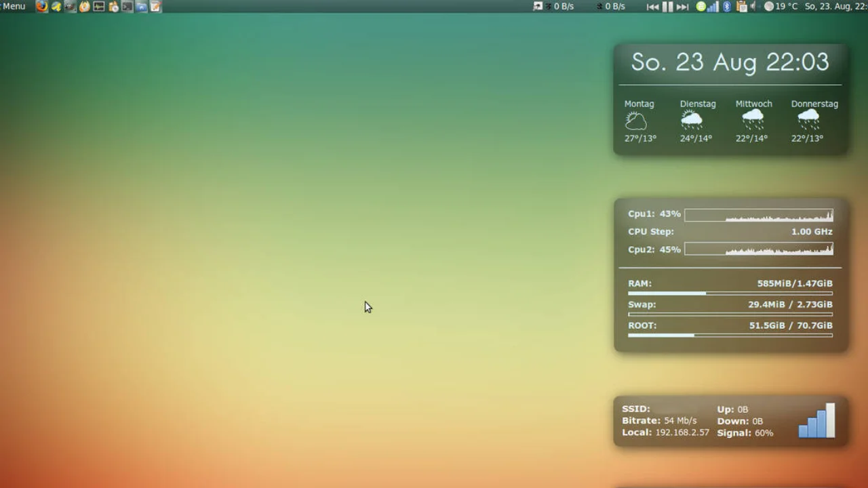Click previous track in panel media controls
This screenshot has width=868, height=488.
pyautogui.click(x=653, y=7)
